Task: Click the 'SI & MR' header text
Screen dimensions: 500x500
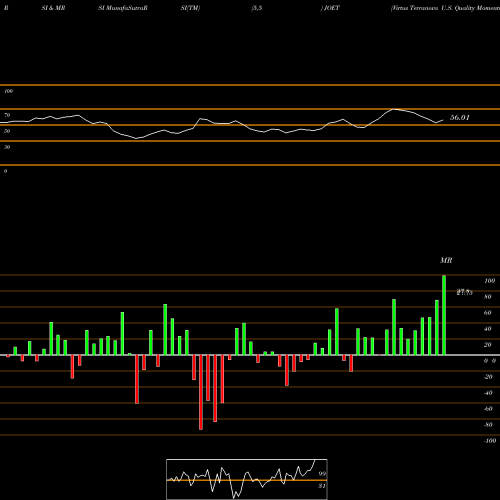Action: [53, 8]
